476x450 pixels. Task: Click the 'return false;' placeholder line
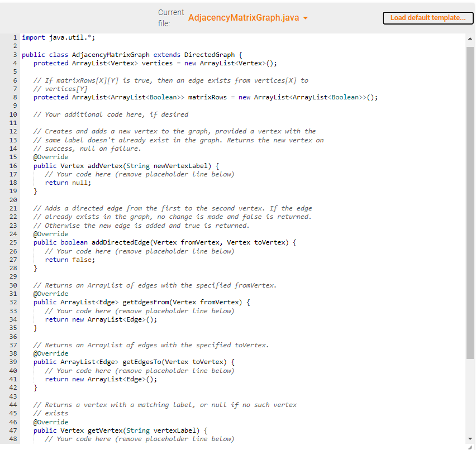(70, 260)
